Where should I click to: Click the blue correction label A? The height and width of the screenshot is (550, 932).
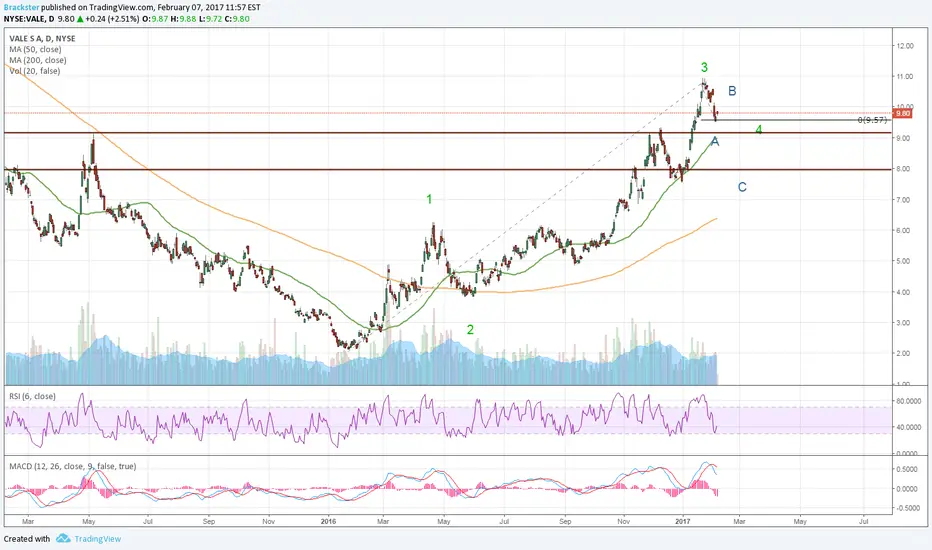tap(715, 142)
